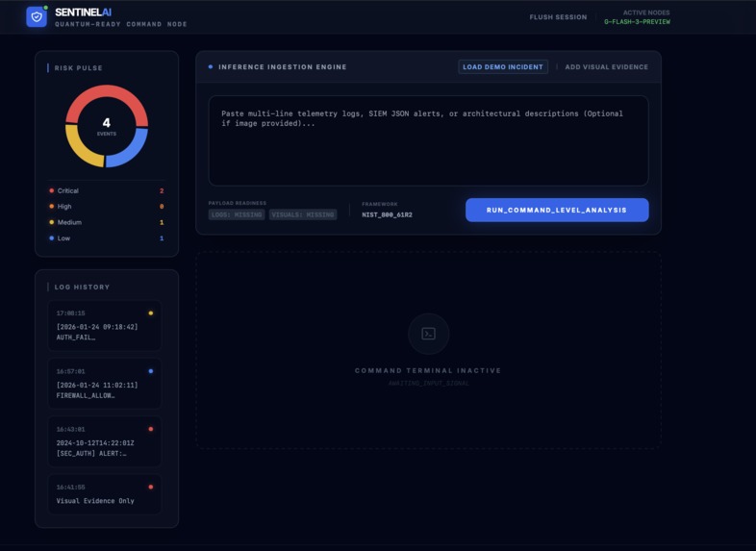Click the 17:08:15 timestamp in log history
The width and height of the screenshot is (756, 551).
point(70,313)
